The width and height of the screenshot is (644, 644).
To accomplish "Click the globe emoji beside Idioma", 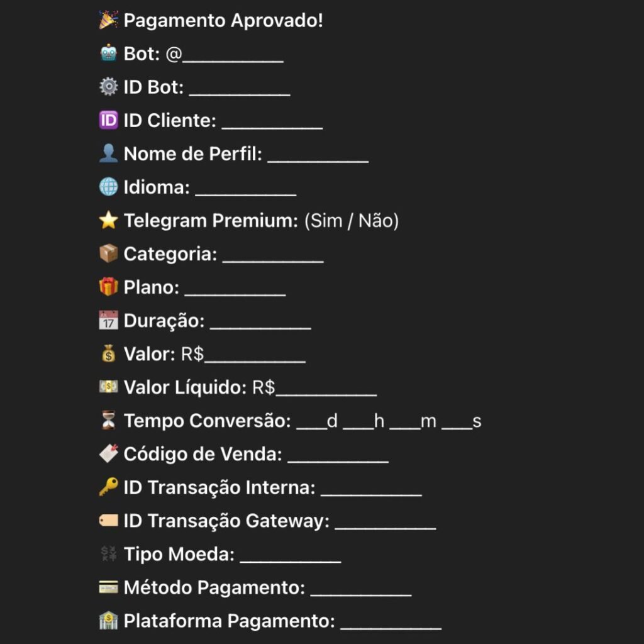I will [108, 187].
